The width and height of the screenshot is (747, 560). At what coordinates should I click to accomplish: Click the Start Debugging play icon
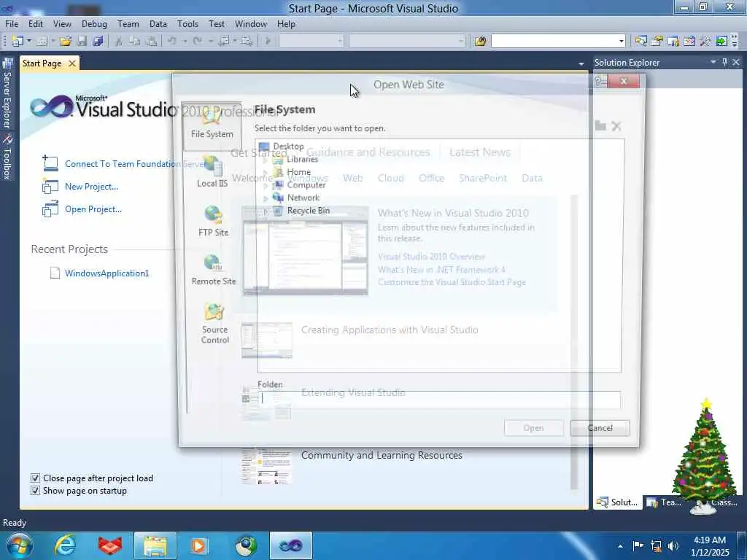click(x=268, y=42)
